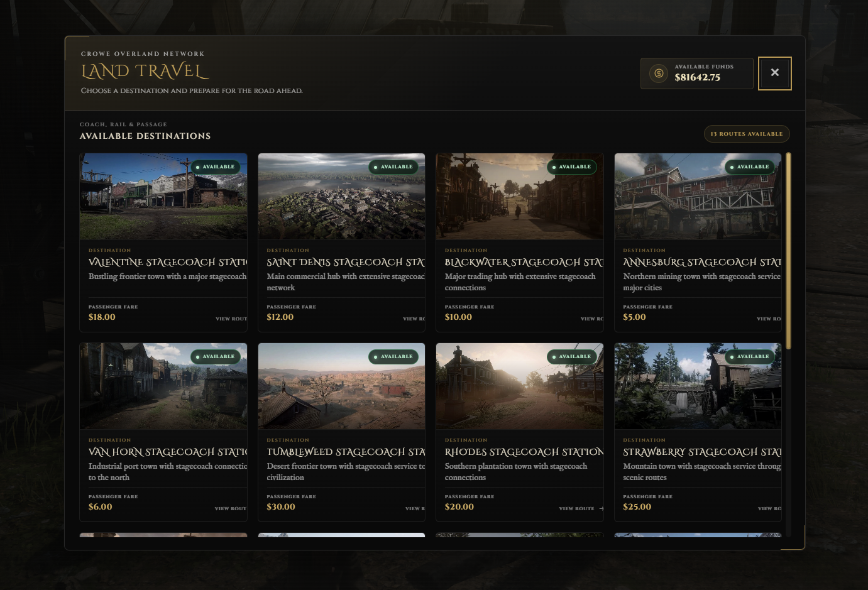This screenshot has height=590, width=868.
Task: View route for Strawberry Stagecoach Station
Action: point(769,508)
